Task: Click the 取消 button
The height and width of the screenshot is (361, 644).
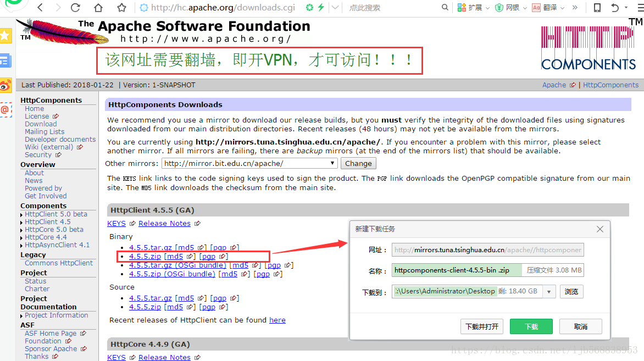Action: 581,326
